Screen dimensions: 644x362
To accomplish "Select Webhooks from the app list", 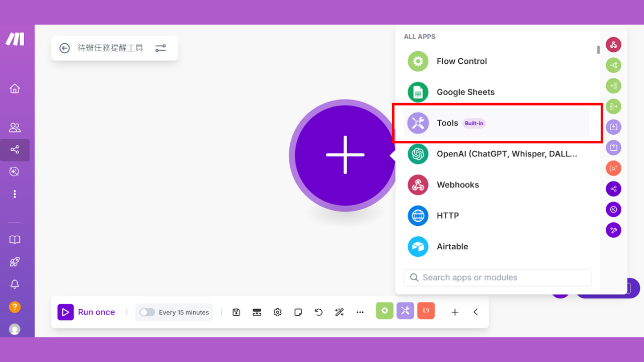I will point(496,185).
